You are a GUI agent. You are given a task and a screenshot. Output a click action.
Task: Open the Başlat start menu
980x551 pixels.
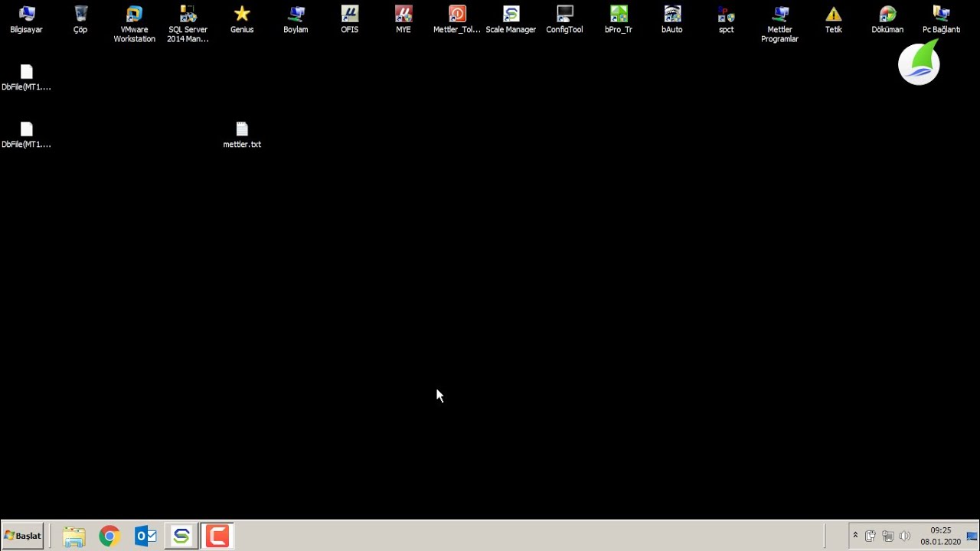point(23,536)
